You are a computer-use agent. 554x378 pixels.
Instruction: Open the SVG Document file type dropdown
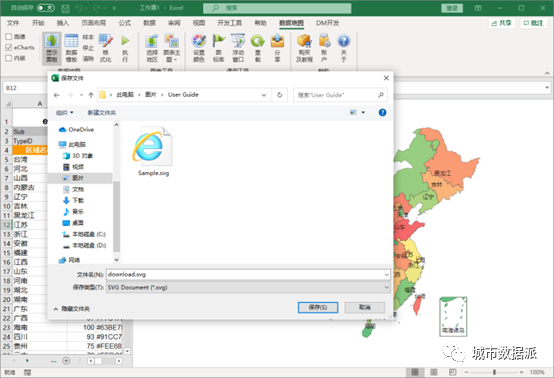386,287
